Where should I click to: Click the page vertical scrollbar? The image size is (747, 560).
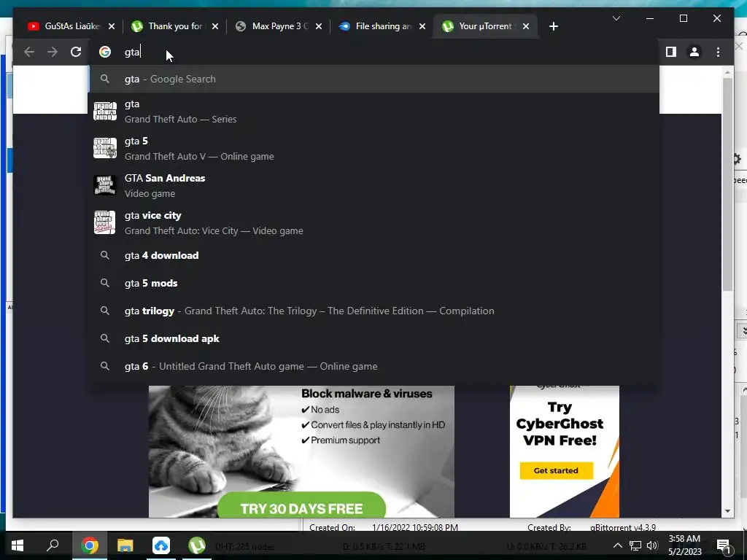(x=727, y=184)
